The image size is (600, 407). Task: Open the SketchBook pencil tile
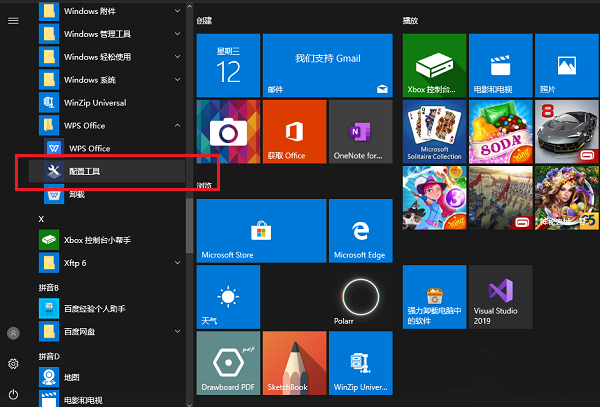click(x=294, y=363)
